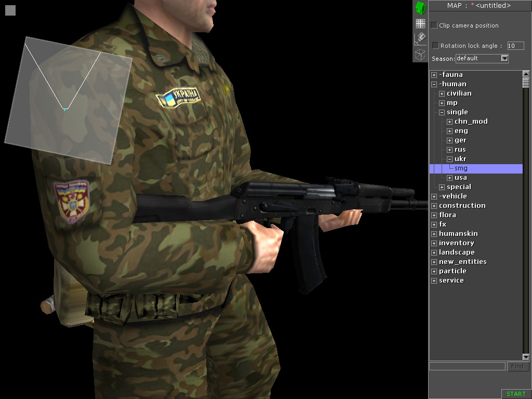
Task: Select the green cube entity mode icon
Action: (x=420, y=8)
